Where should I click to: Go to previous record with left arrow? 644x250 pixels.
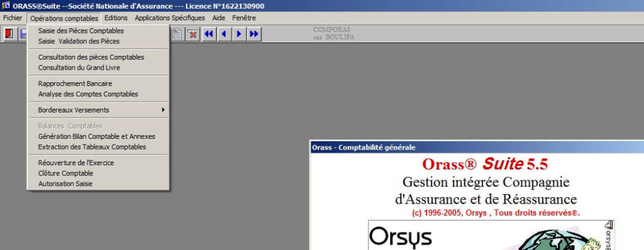tap(224, 34)
